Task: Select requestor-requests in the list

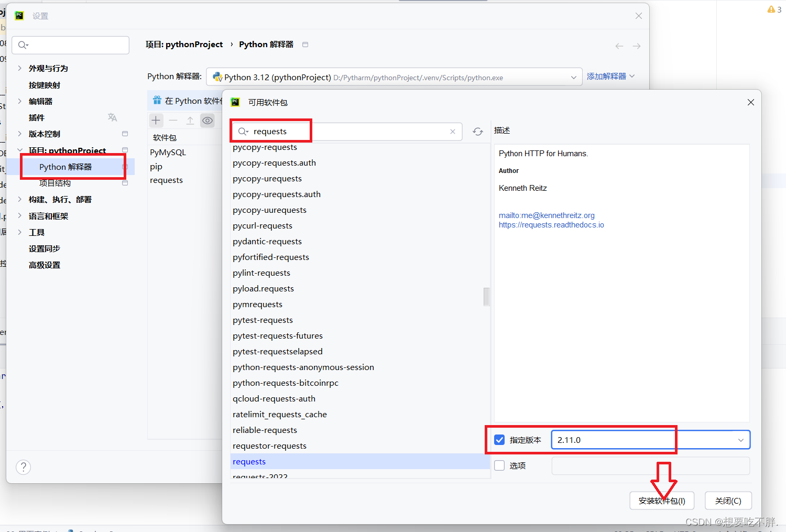Action: coord(361,446)
